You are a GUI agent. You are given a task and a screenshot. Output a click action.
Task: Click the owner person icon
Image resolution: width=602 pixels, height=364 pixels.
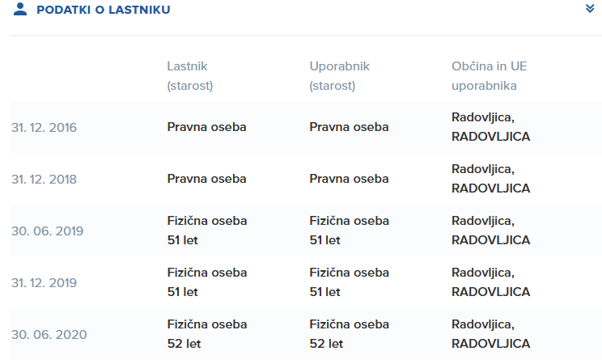[x=20, y=9]
